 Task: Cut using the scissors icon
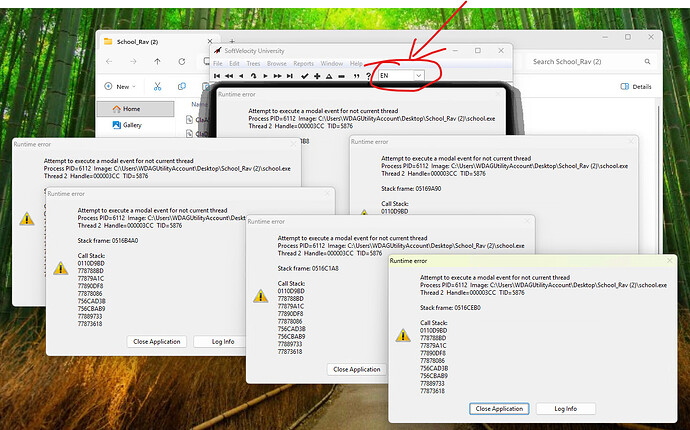point(158,87)
